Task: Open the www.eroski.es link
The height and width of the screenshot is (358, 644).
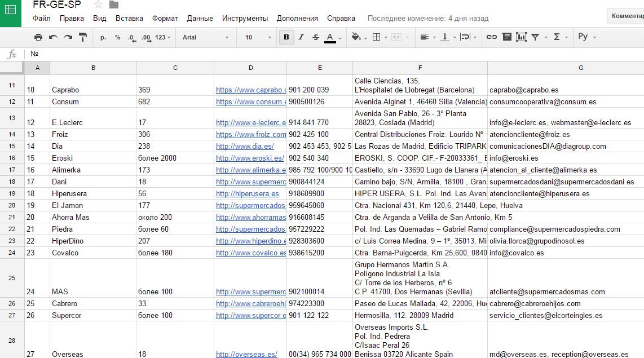Action: pyautogui.click(x=250, y=158)
